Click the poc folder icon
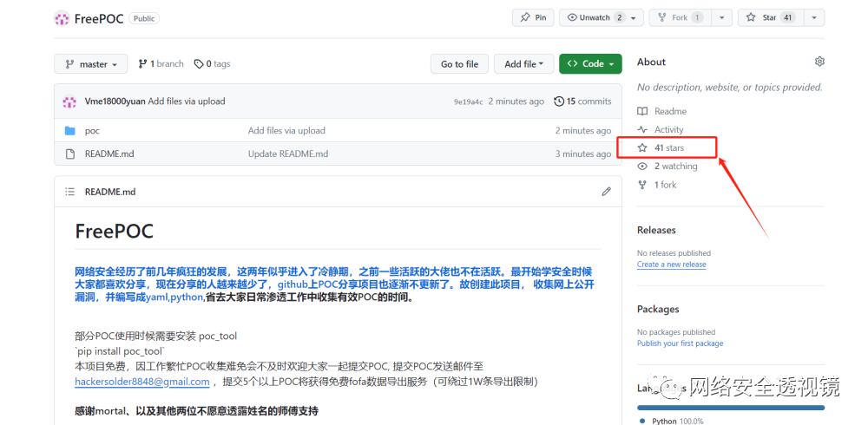868x425 pixels. click(69, 131)
